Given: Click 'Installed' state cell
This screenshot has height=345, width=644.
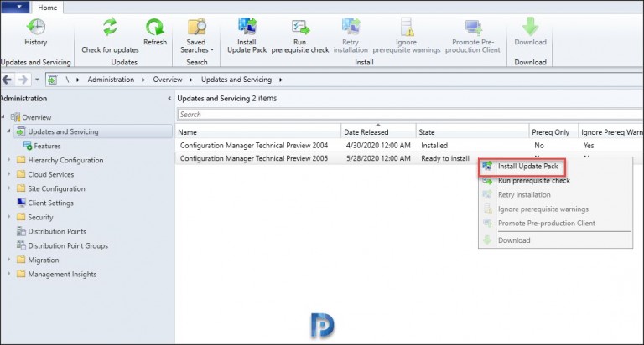Looking at the screenshot, I should [x=434, y=145].
